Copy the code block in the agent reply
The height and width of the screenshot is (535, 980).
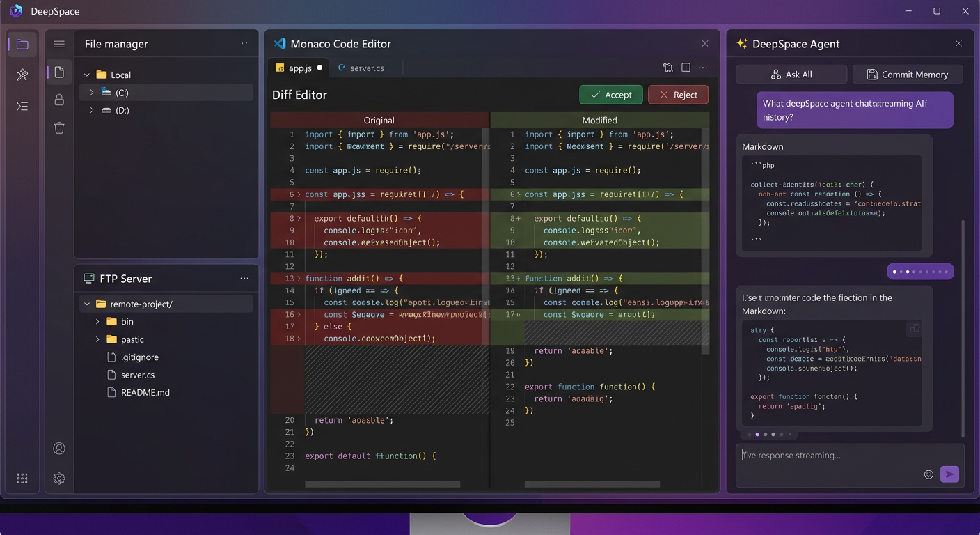point(914,329)
